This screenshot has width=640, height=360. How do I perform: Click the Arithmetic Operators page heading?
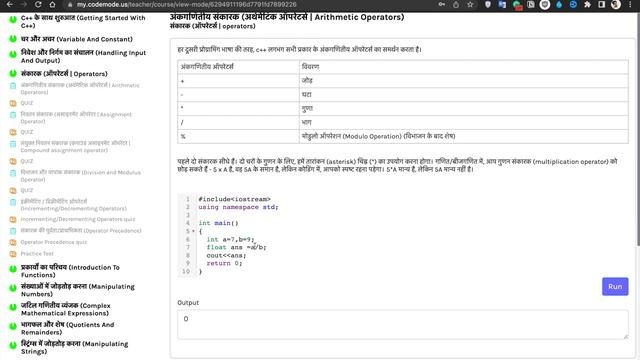[287, 17]
